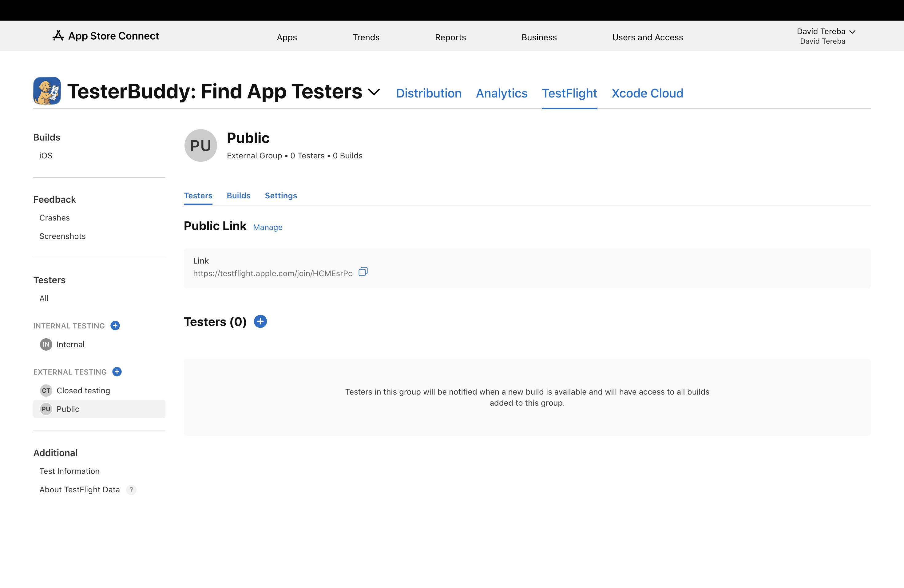Copy the TestFlight public link

click(x=363, y=272)
